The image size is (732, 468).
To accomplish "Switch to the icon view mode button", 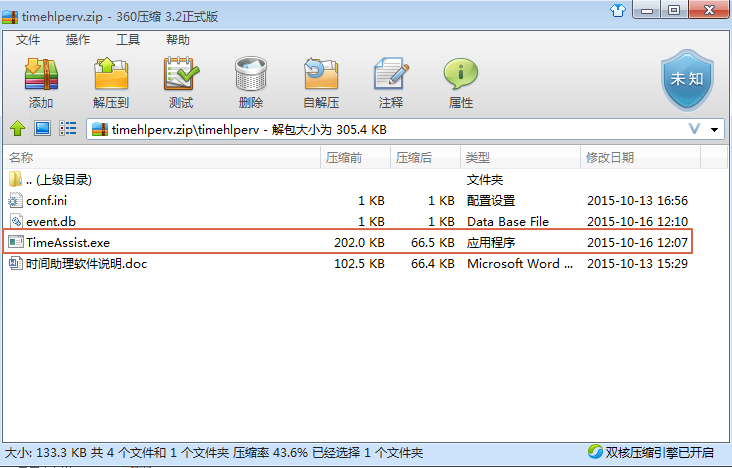I will pos(42,128).
